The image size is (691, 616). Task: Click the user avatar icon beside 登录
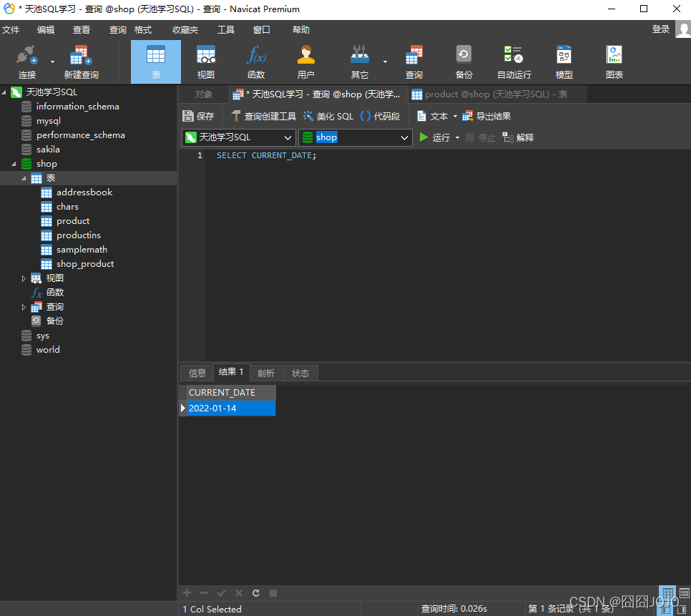pyautogui.click(x=683, y=30)
